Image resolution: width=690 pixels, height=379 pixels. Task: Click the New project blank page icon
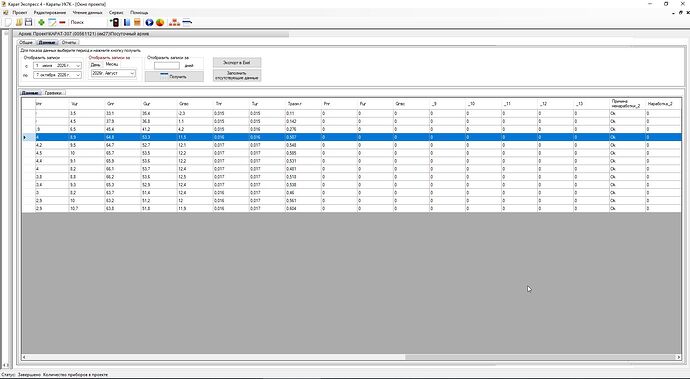(x=7, y=22)
